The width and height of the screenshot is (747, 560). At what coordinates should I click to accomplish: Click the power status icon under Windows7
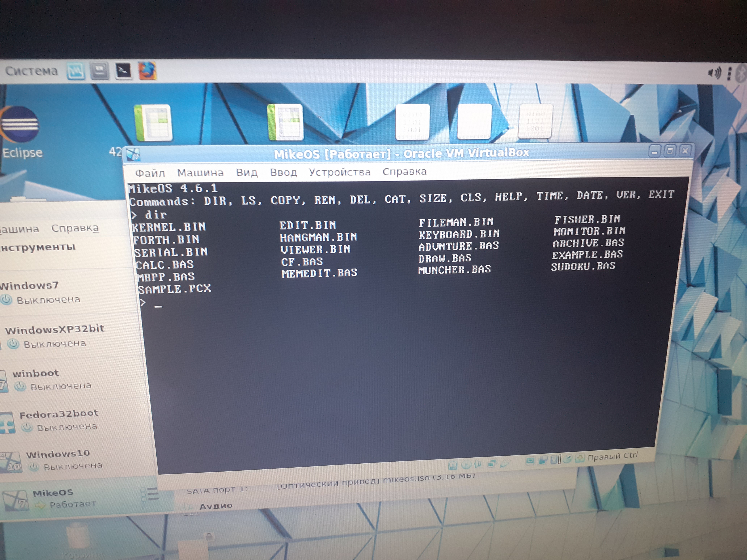[6, 299]
